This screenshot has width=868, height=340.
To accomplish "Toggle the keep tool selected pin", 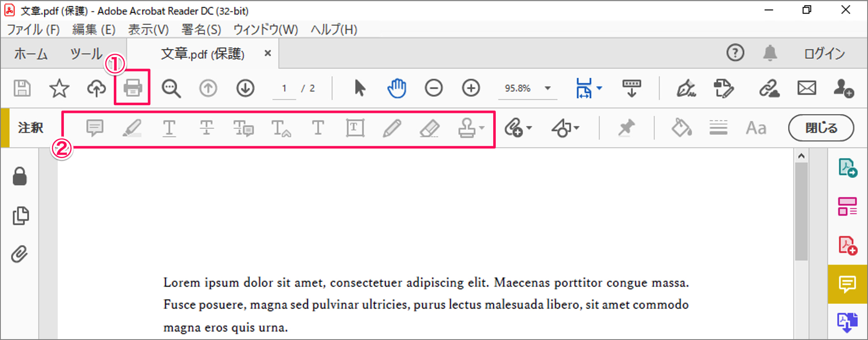I will [x=626, y=128].
